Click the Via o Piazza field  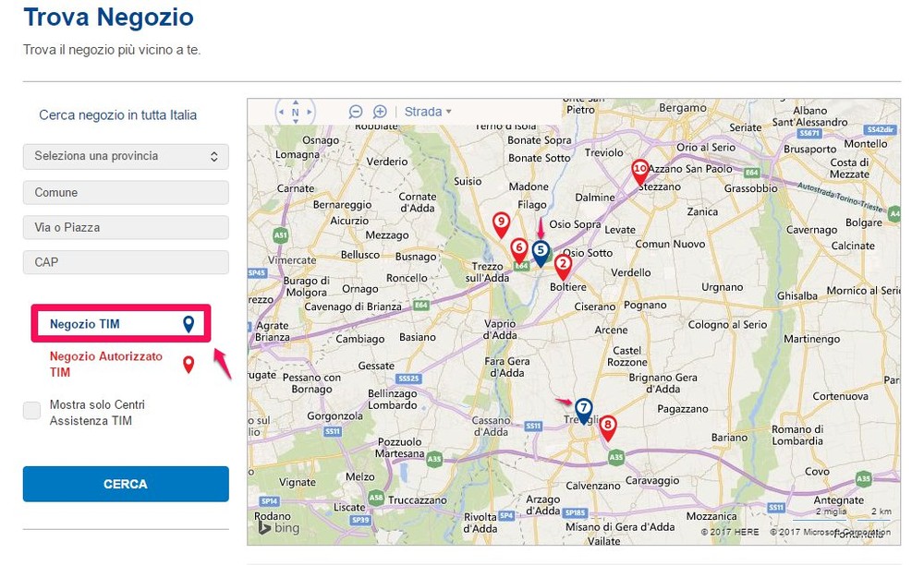pyautogui.click(x=126, y=227)
